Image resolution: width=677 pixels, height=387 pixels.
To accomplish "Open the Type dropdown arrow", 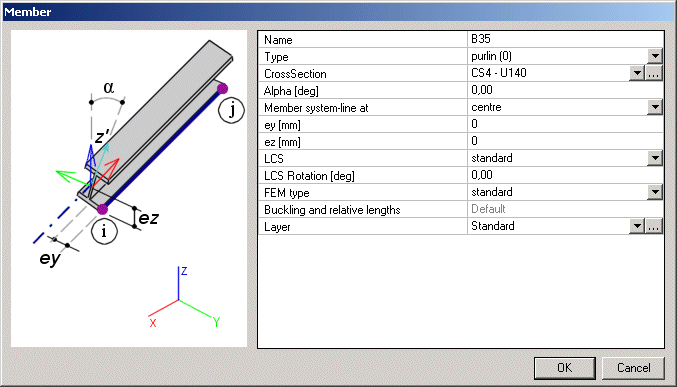I will click(655, 56).
